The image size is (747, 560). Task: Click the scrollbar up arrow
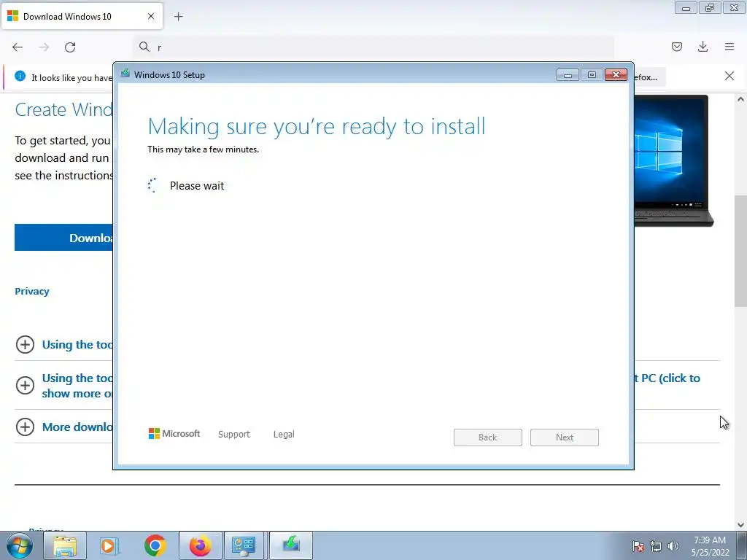click(x=740, y=99)
